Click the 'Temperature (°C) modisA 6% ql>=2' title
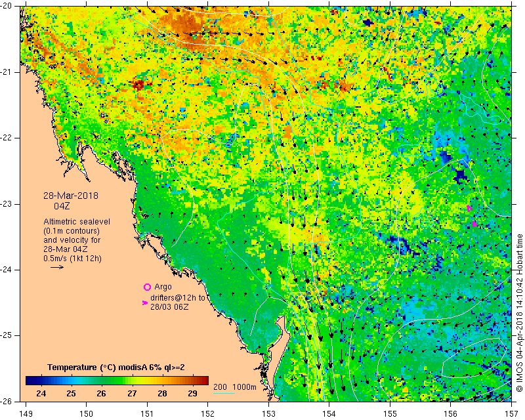The image size is (525, 420). 116,367
